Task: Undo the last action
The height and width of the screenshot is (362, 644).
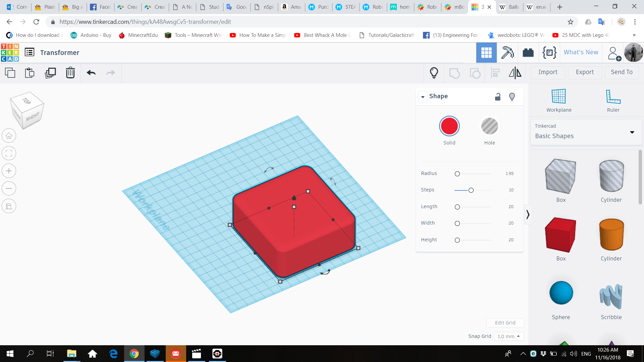Action: (x=91, y=73)
